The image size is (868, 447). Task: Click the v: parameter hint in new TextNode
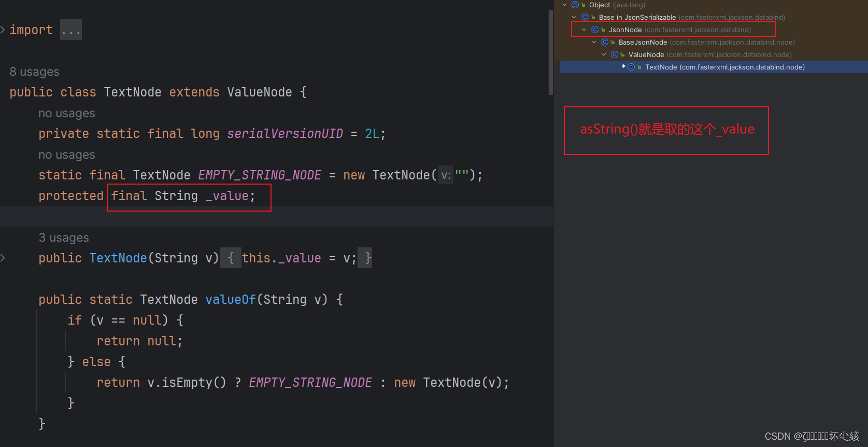coord(446,175)
